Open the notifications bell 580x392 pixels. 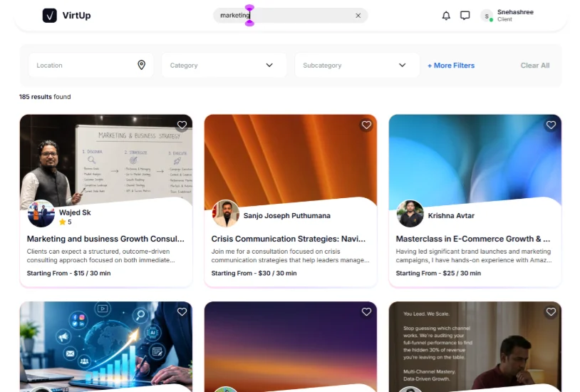click(446, 16)
